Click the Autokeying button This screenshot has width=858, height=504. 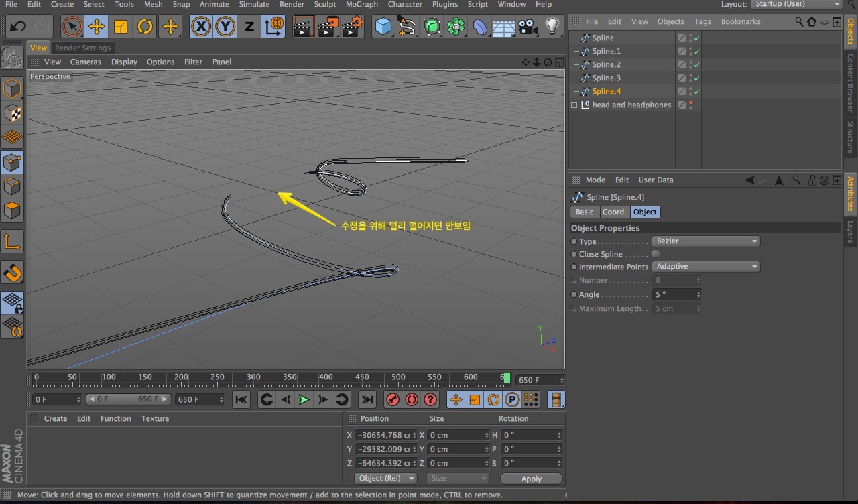[x=412, y=399]
